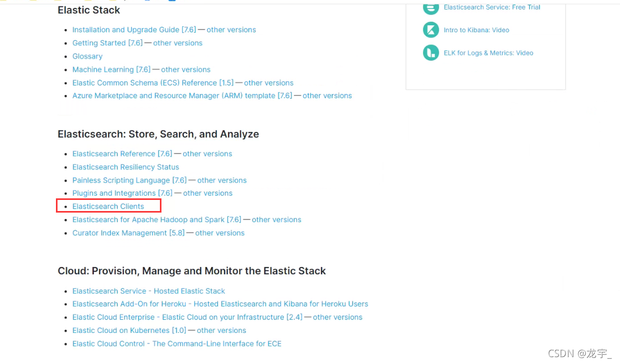The width and height of the screenshot is (620, 364).
Task: Open Elasticsearch Resiliency Status
Action: 126,167
